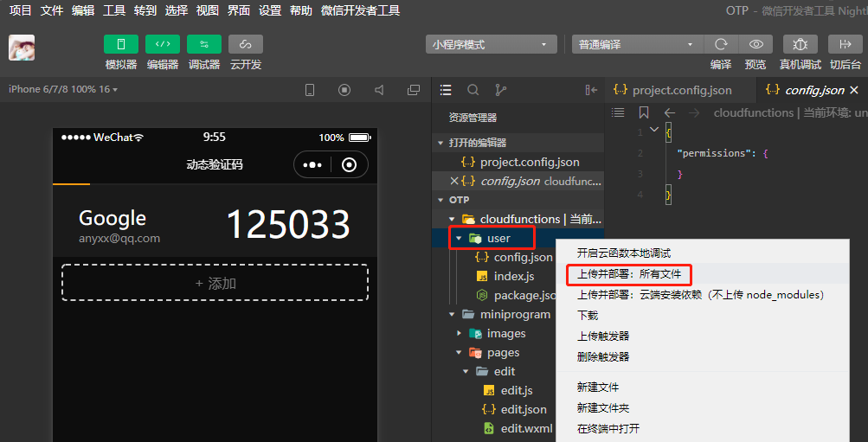Screen dimensions: 868x442
Task: Select 上传并部署：云端安装依赖 menu item
Action: pos(703,295)
